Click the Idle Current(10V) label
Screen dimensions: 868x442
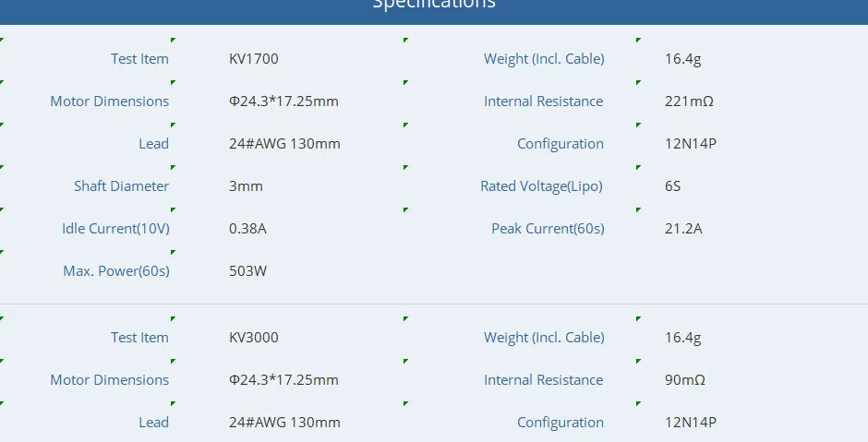(x=115, y=229)
